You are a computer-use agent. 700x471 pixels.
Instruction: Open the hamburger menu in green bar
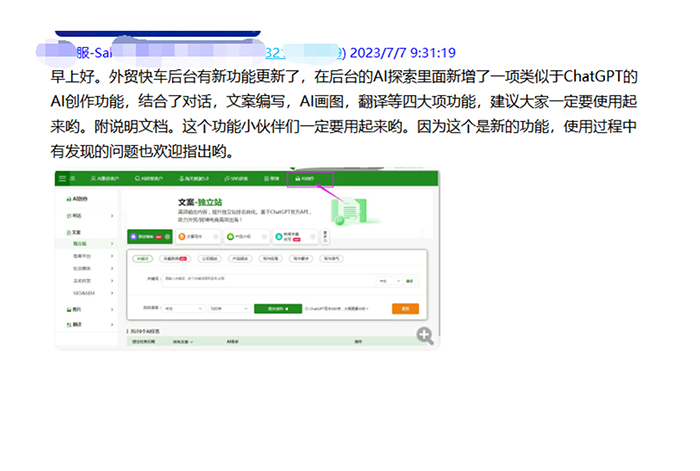coord(62,179)
